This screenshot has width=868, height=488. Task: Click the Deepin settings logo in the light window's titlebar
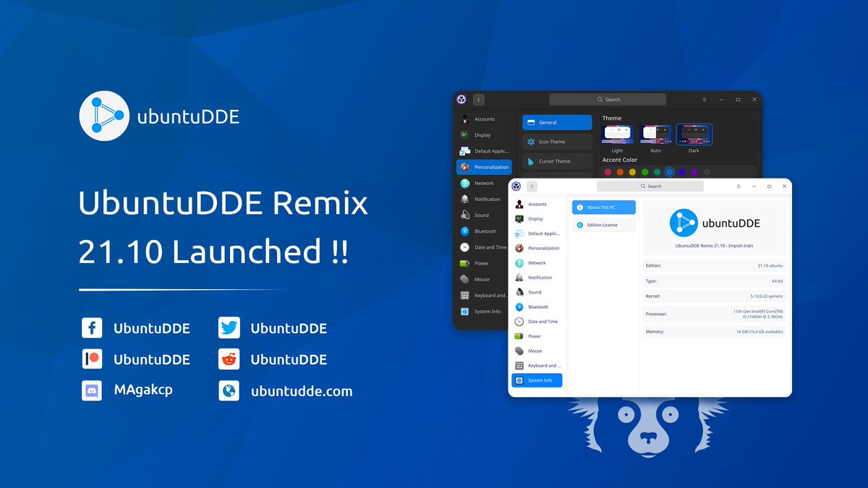[x=517, y=186]
